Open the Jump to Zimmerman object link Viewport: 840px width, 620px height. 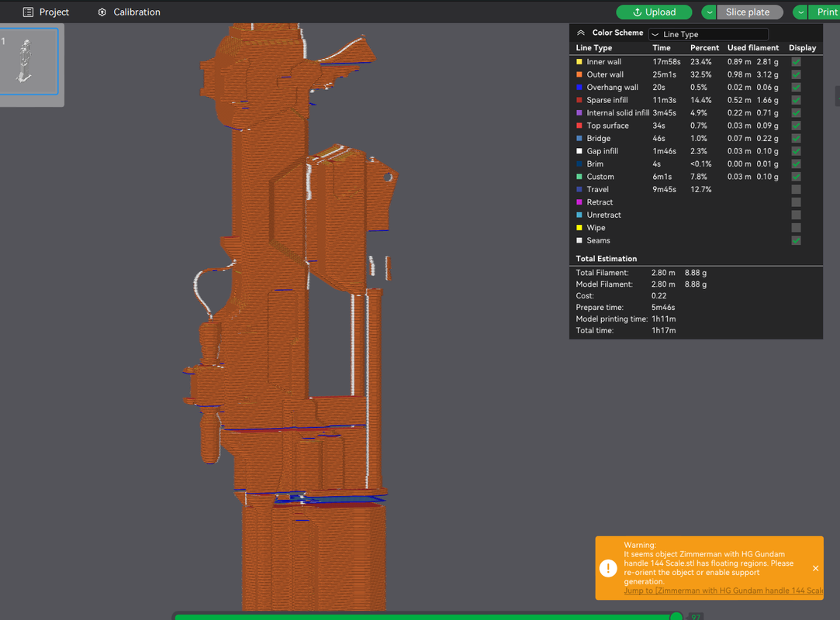pos(723,591)
